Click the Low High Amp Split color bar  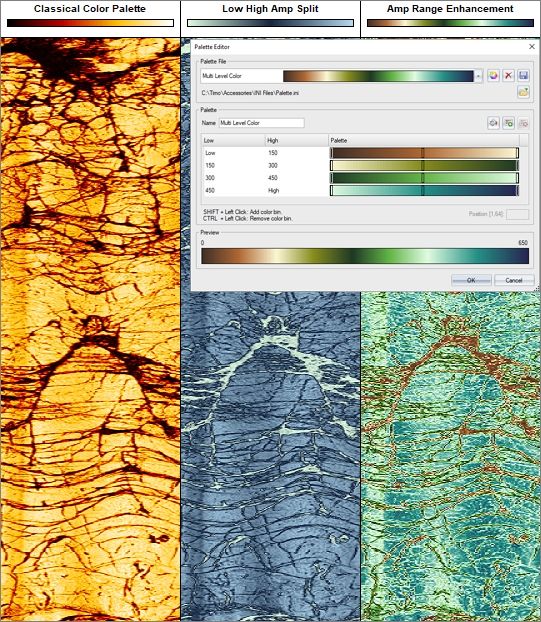(x=270, y=23)
